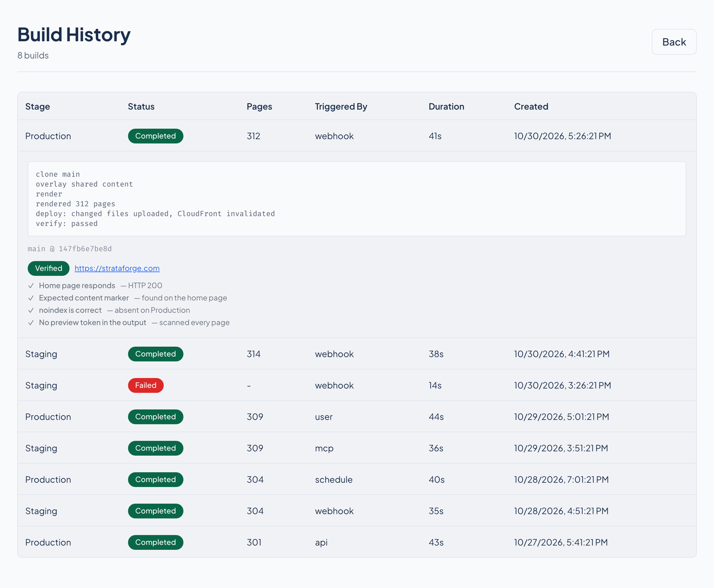
Task: Click the log line "clone main"
Action: pyautogui.click(x=58, y=174)
